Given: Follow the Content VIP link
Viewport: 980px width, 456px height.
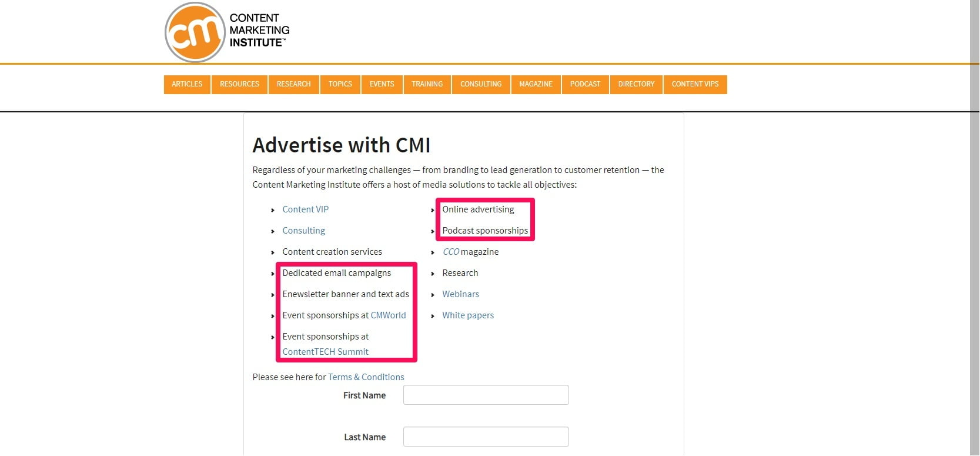Looking at the screenshot, I should 306,209.
